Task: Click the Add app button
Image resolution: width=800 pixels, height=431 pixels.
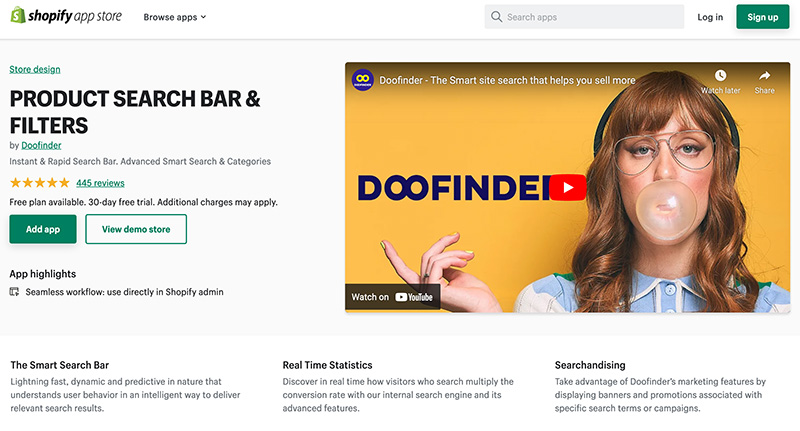Action: [43, 229]
